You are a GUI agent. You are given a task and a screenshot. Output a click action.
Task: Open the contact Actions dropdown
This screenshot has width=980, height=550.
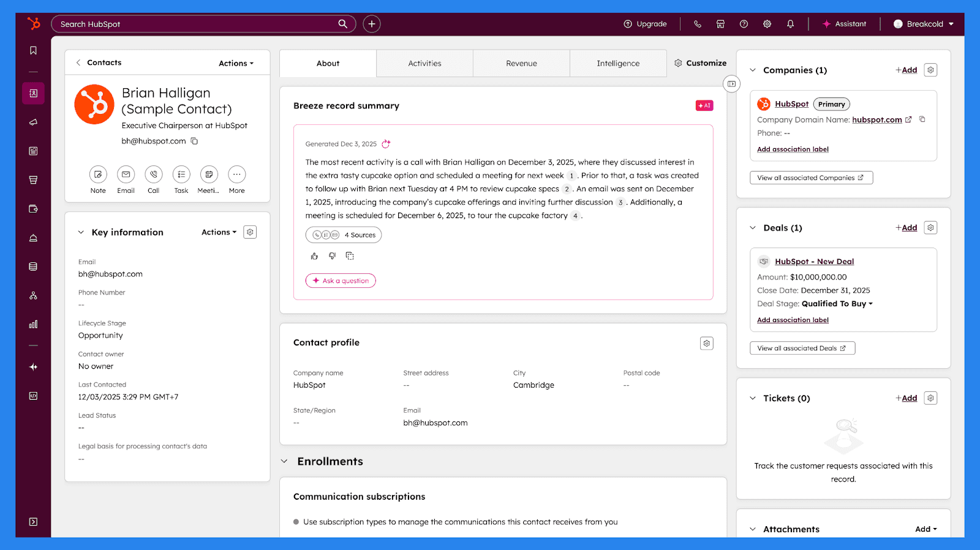tap(236, 63)
